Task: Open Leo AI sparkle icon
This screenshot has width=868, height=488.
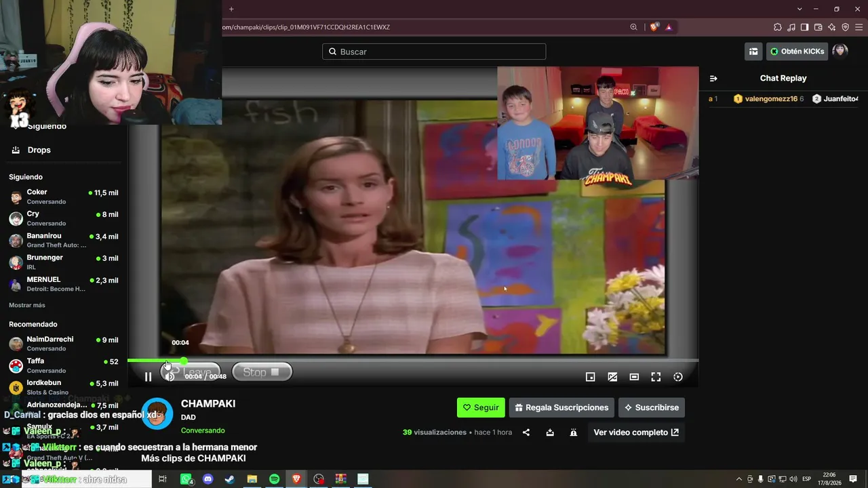Action: point(831,27)
